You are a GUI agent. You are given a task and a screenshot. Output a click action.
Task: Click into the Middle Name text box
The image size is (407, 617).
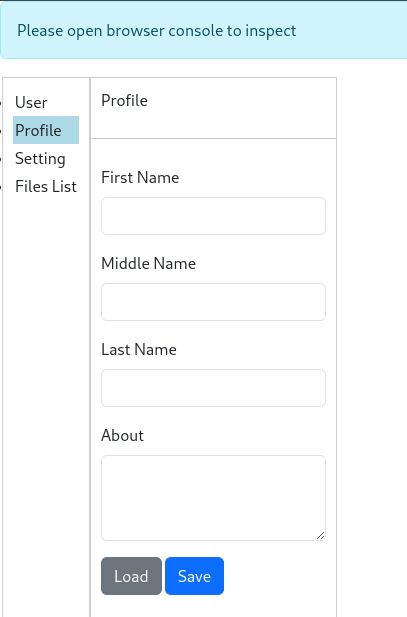click(x=213, y=302)
